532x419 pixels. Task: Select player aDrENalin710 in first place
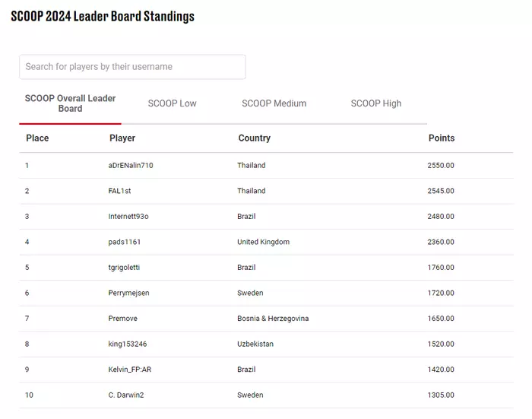pyautogui.click(x=131, y=165)
